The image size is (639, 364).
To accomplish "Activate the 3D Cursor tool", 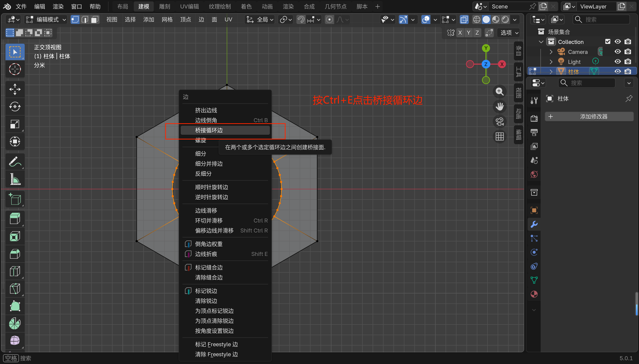I will pyautogui.click(x=15, y=69).
